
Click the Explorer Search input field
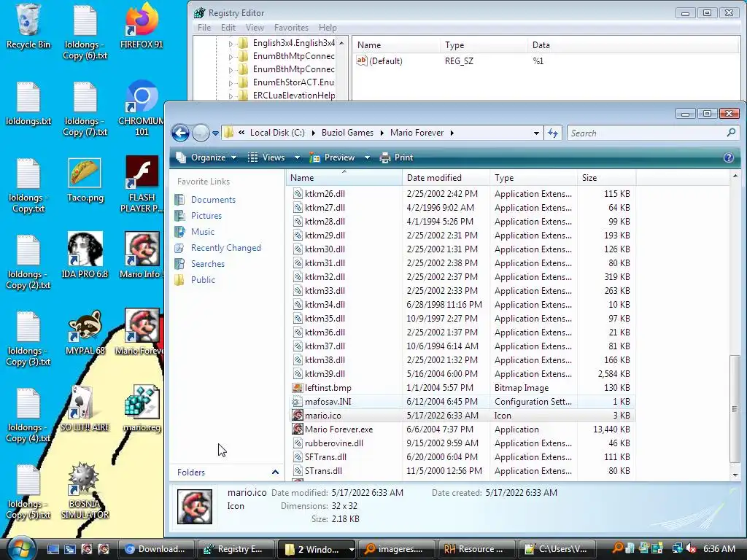coord(646,133)
